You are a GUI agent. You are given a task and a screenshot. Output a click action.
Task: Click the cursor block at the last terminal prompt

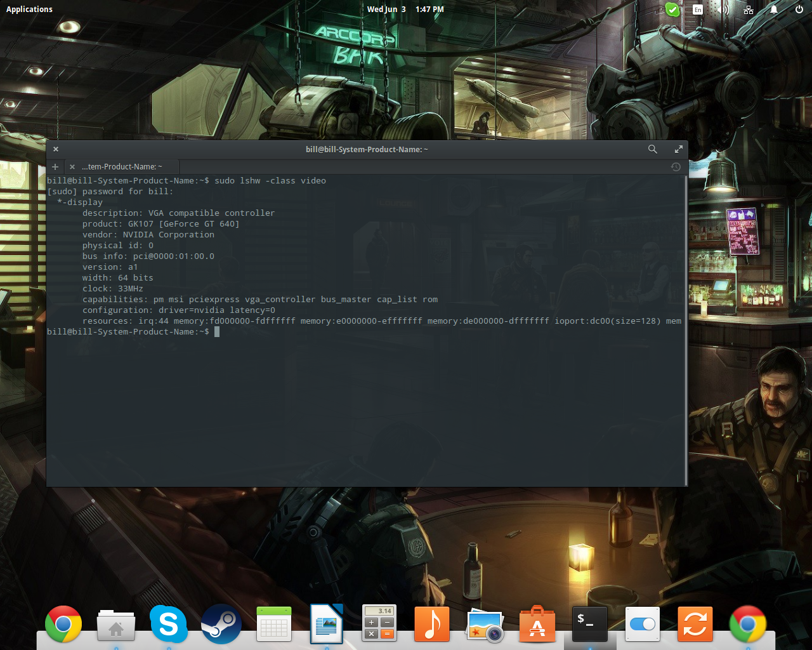point(217,332)
